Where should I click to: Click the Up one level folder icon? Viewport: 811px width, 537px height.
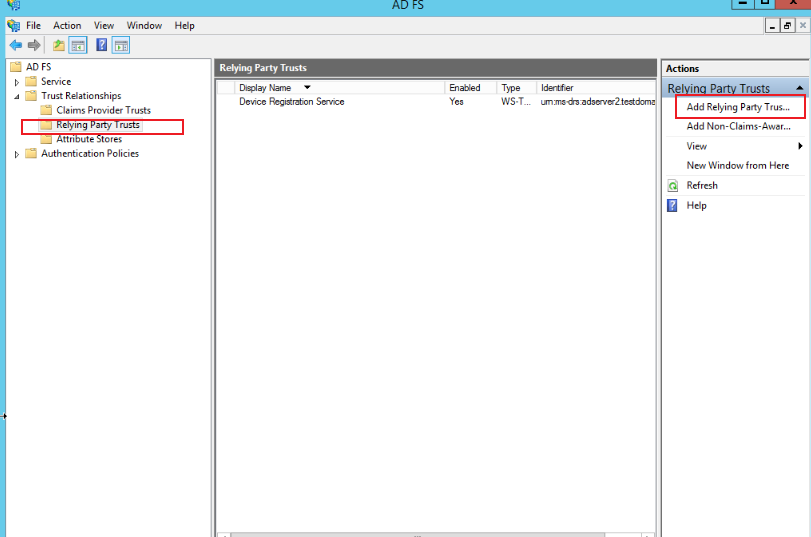tap(58, 46)
